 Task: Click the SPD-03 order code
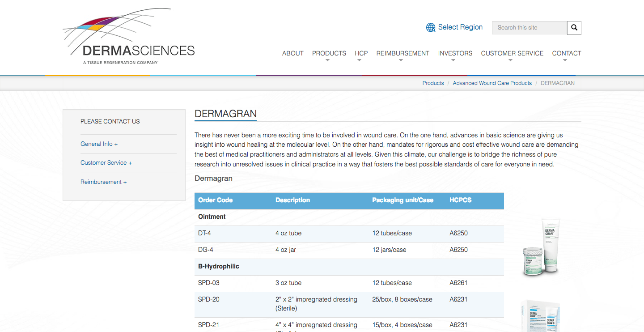(x=208, y=283)
